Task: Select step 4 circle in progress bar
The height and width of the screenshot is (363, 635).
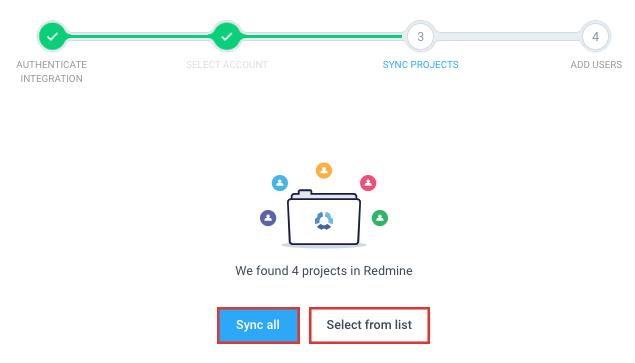Action: tap(595, 36)
